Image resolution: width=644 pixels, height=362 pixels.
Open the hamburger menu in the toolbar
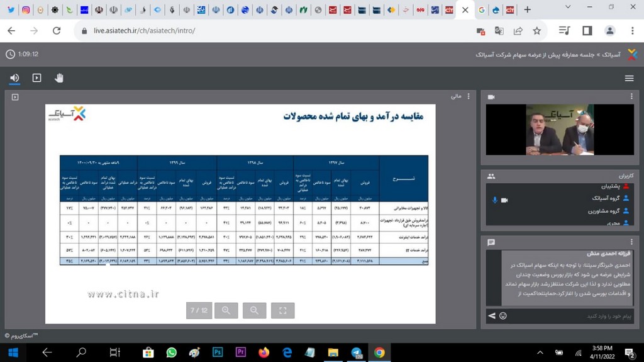tap(629, 78)
